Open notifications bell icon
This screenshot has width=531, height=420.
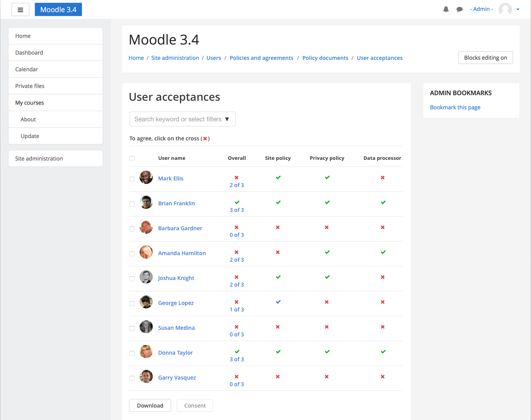pyautogui.click(x=446, y=9)
